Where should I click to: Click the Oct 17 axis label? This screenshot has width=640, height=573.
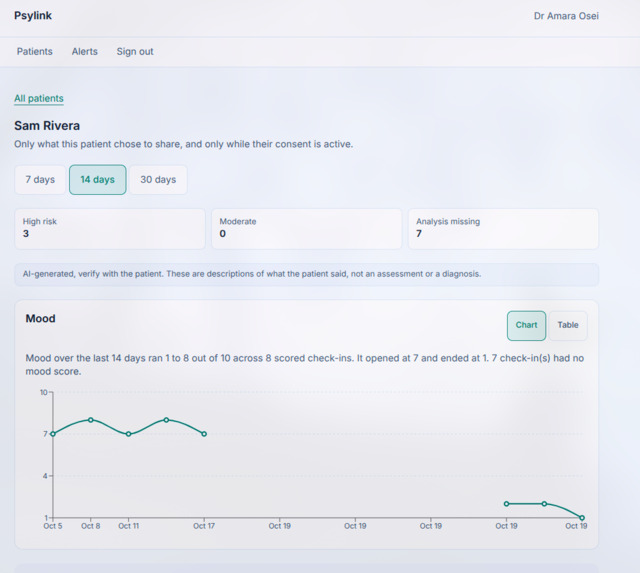click(204, 526)
